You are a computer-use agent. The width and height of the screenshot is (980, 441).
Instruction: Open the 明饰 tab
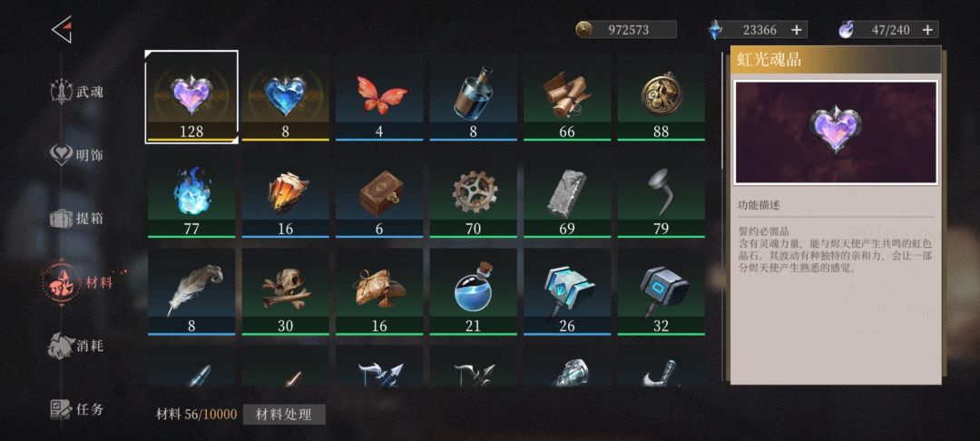[77, 155]
